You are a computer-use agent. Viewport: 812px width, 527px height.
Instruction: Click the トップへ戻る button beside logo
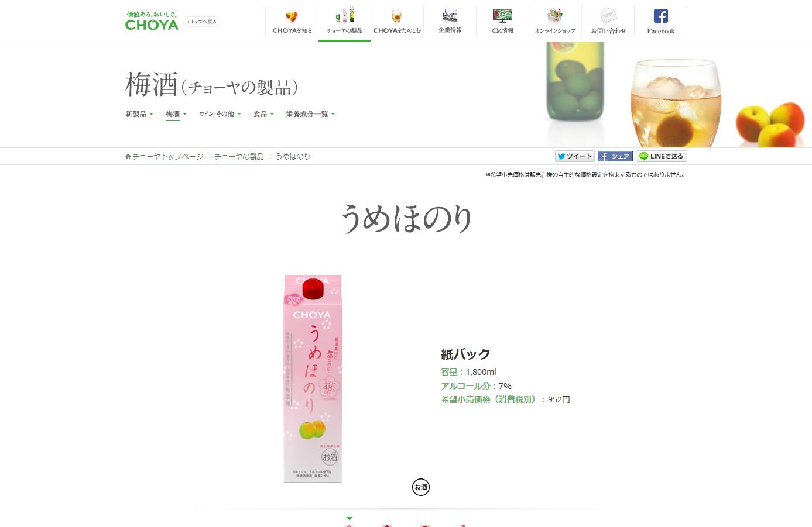tap(202, 22)
